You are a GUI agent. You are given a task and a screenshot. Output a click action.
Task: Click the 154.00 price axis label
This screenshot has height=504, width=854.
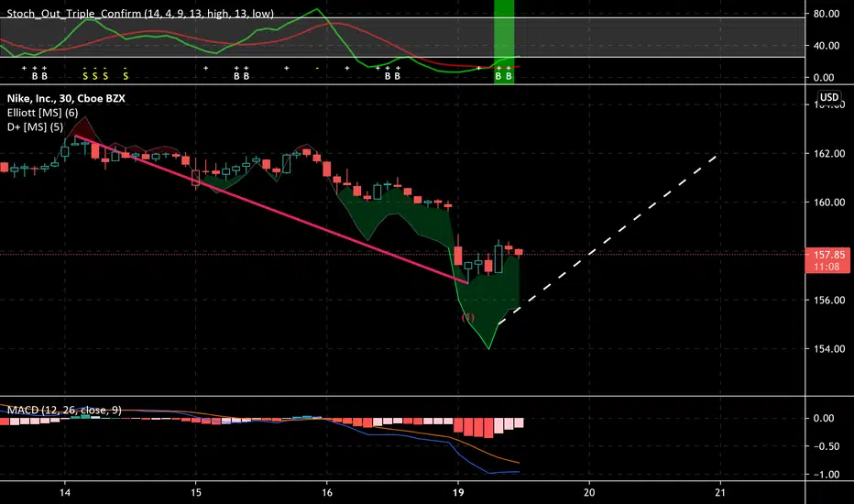point(829,349)
